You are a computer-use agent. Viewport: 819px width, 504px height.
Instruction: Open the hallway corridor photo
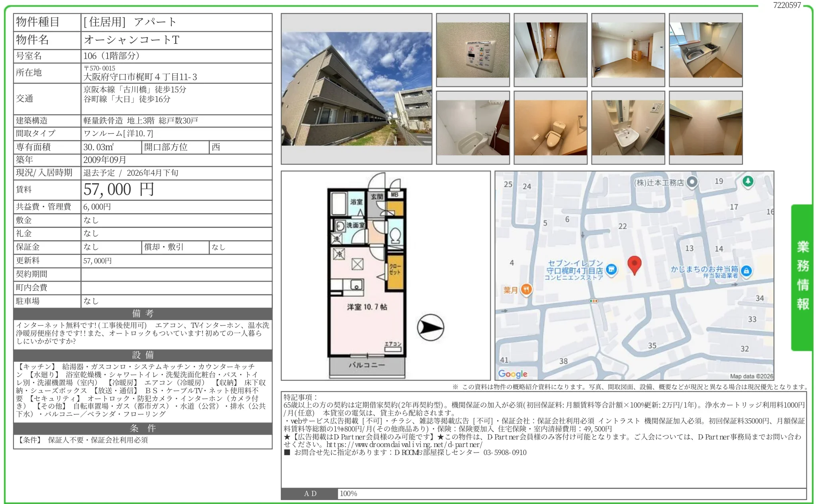pos(550,50)
